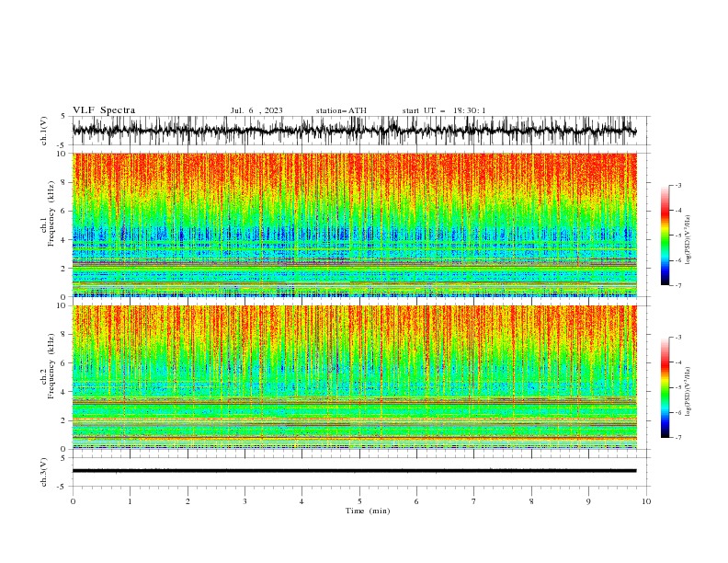Click the "-7" tick on ch.1 colorbar
The width and height of the screenshot is (728, 563).
pyautogui.click(x=677, y=285)
